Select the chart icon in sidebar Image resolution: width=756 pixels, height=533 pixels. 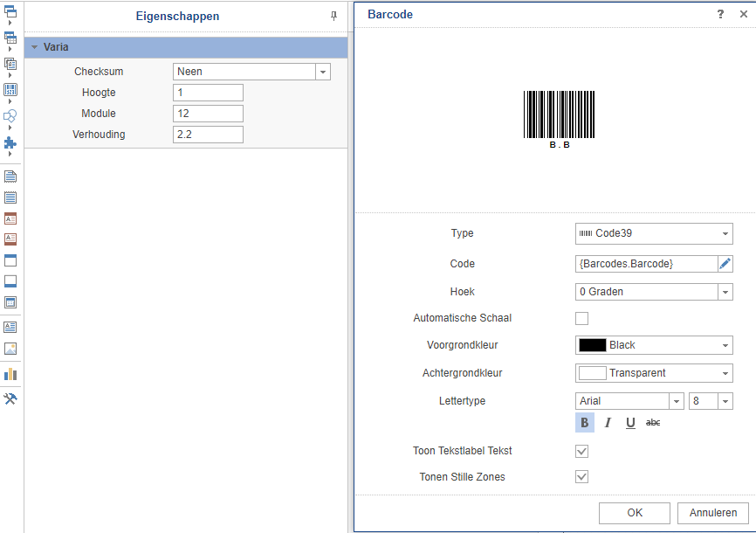(x=10, y=374)
